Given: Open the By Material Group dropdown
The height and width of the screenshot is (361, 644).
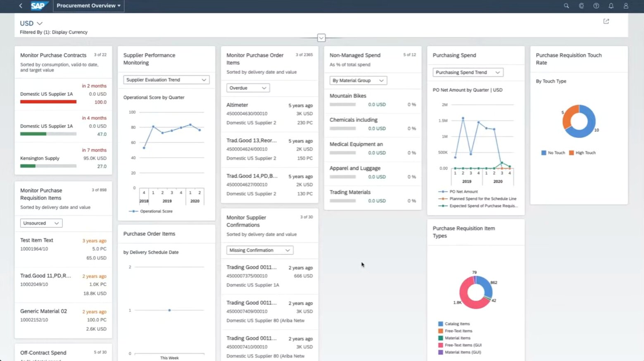Looking at the screenshot, I should click(x=358, y=81).
